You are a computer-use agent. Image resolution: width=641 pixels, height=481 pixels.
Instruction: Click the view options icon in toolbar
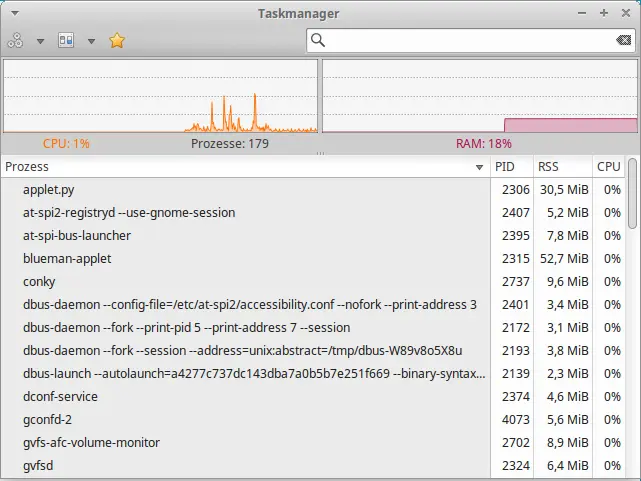pos(66,41)
